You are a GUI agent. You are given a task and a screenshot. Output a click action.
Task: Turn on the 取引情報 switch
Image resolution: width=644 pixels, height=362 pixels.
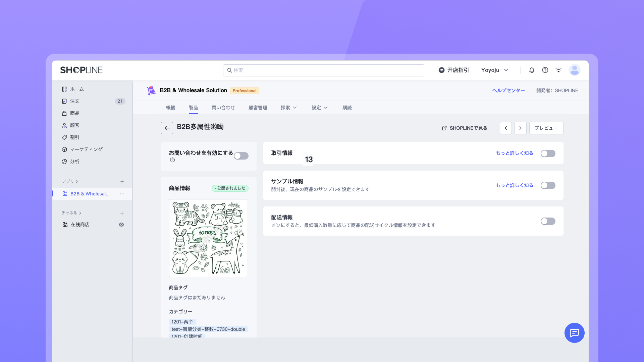[548, 154]
